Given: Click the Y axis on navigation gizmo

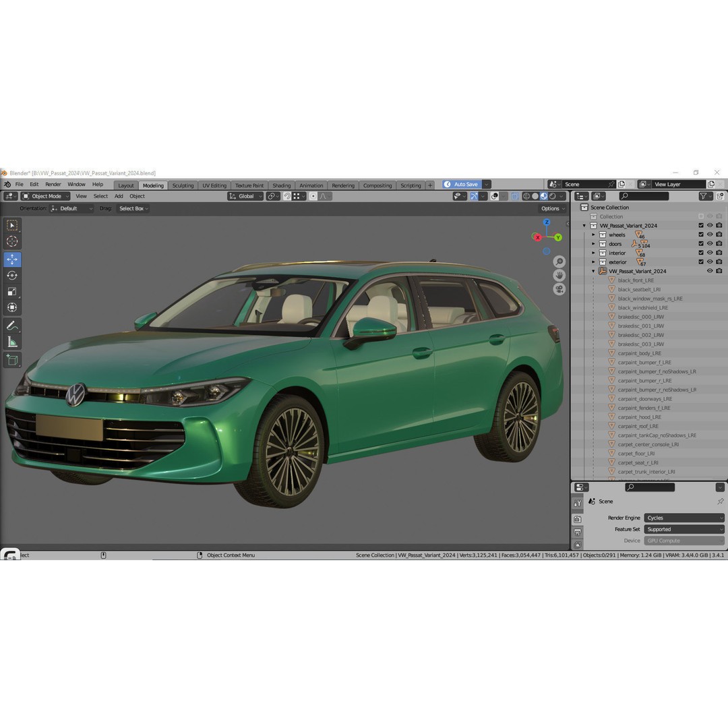Looking at the screenshot, I should (557, 237).
